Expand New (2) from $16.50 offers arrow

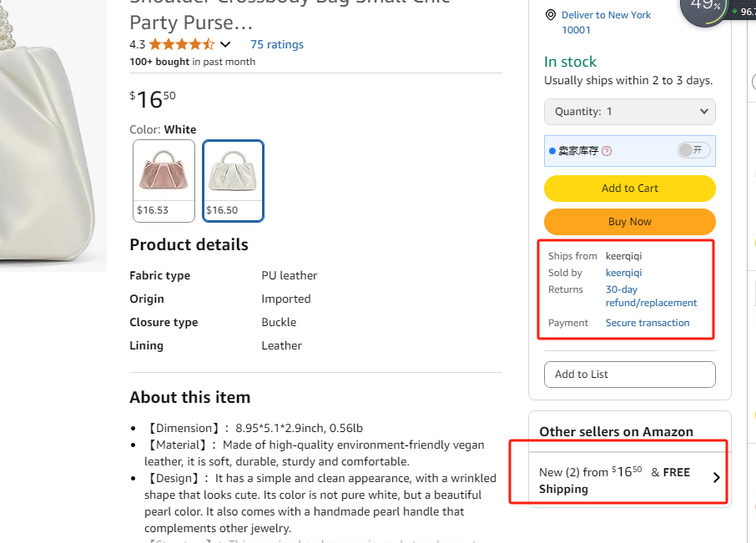tap(716, 478)
